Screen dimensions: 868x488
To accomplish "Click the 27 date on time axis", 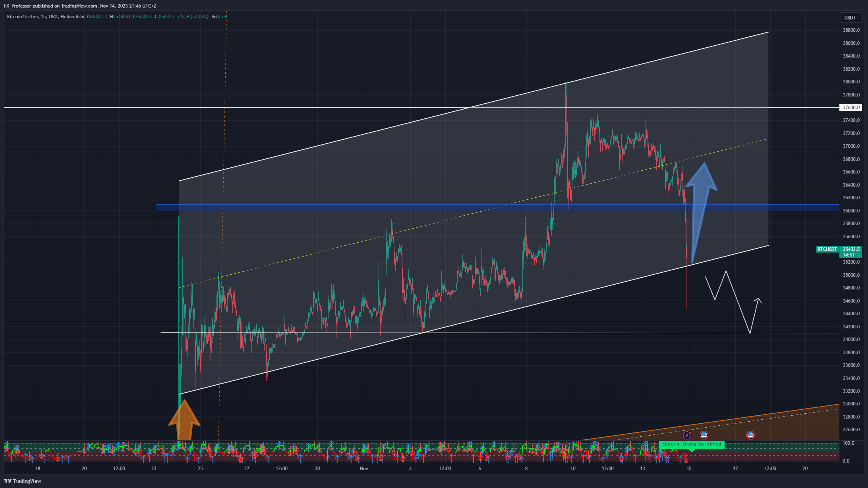I will 247,469.
